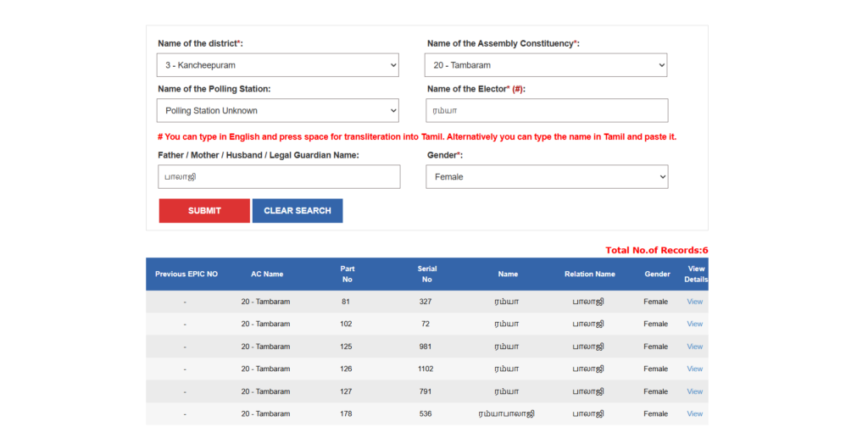Open View link for Part No 127
The height and width of the screenshot is (438, 868).
(x=695, y=391)
